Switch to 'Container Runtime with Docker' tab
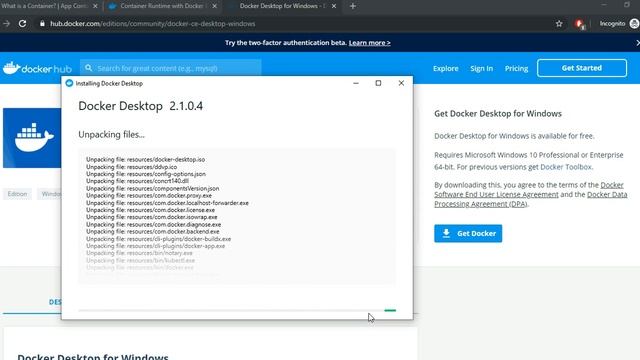 point(161,6)
